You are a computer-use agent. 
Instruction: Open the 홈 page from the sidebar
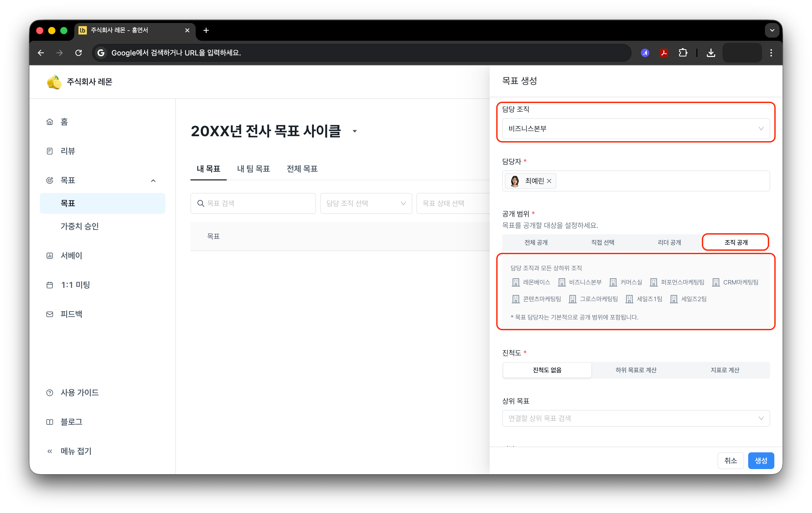coord(64,122)
